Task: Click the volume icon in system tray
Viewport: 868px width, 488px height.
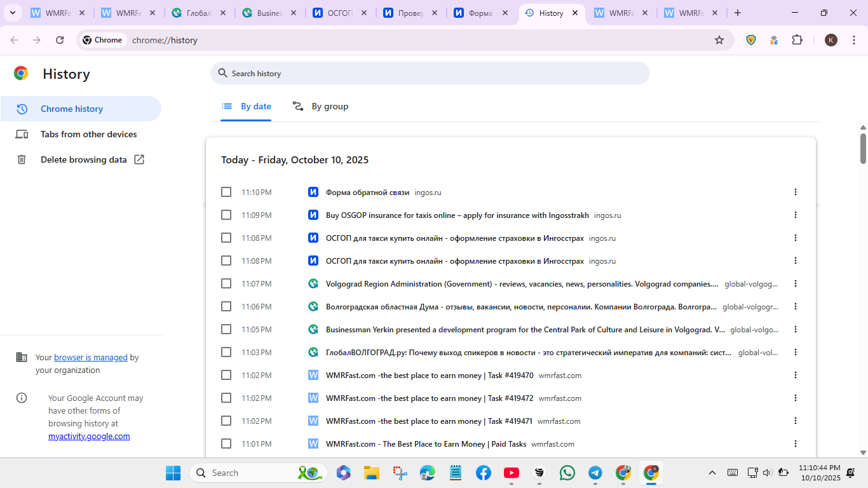Action: coord(767,473)
